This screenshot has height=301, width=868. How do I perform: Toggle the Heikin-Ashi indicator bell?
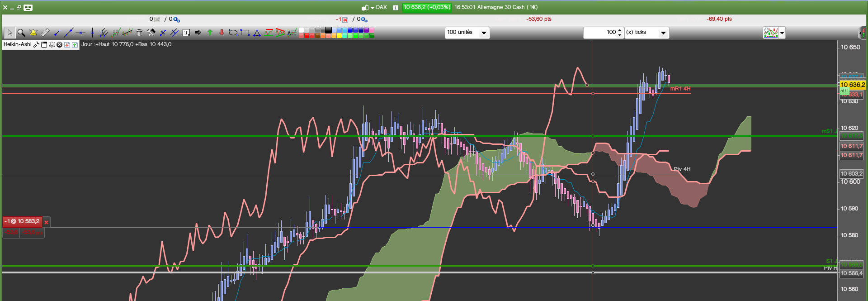52,45
